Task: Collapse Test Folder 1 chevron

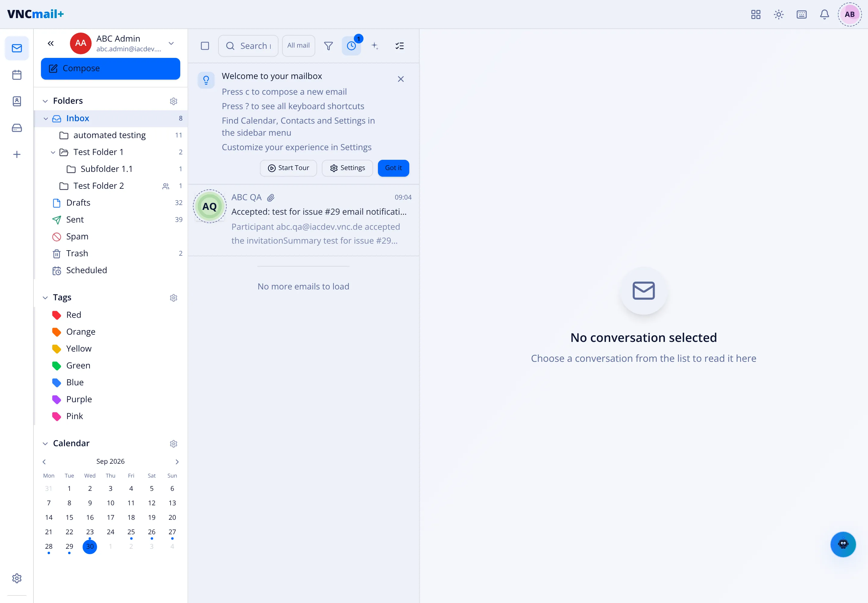Action: (53, 152)
